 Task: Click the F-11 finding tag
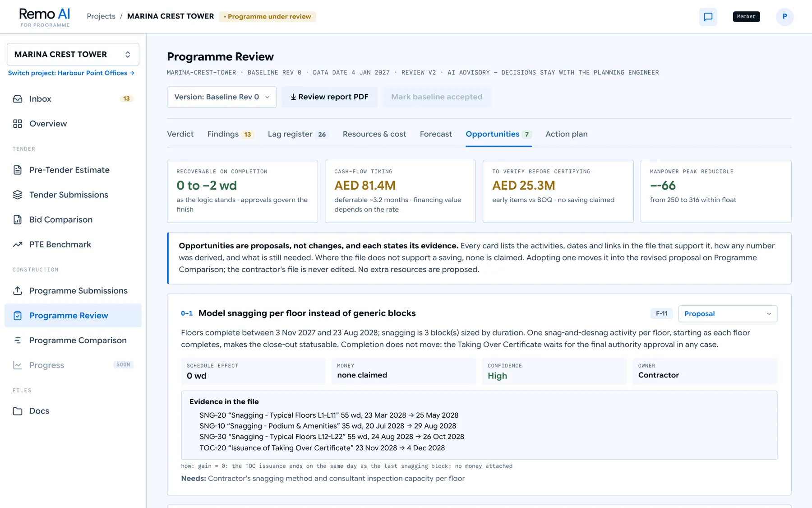coord(661,313)
